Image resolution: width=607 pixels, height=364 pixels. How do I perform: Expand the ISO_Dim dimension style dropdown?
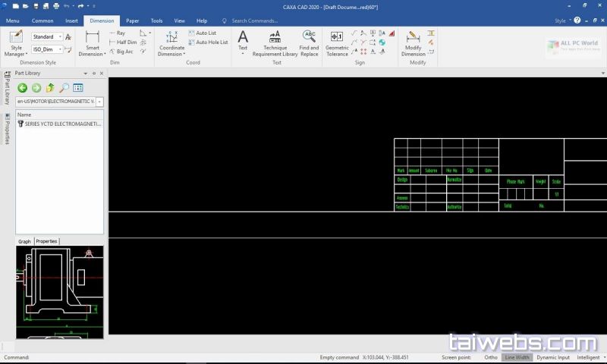pos(59,49)
